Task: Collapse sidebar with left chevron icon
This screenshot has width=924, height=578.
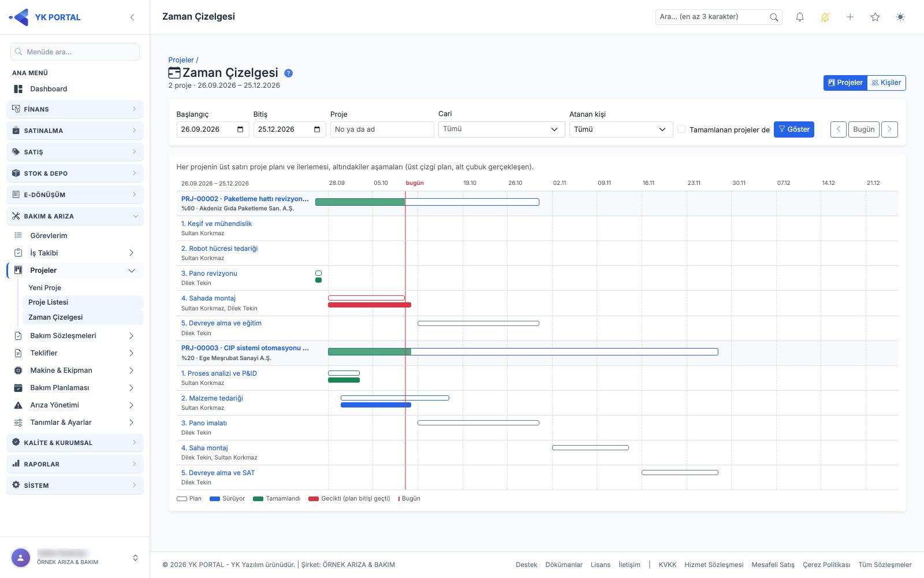Action: pyautogui.click(x=132, y=17)
